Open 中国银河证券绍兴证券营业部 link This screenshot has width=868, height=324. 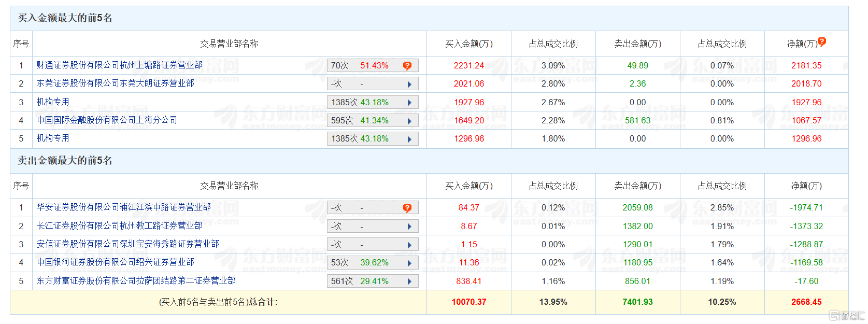click(115, 262)
